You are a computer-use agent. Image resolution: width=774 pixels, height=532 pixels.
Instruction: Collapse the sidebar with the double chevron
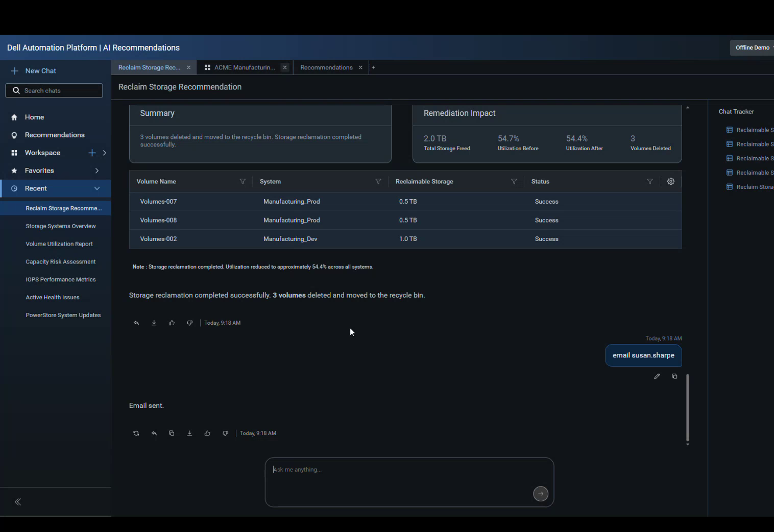(x=18, y=502)
